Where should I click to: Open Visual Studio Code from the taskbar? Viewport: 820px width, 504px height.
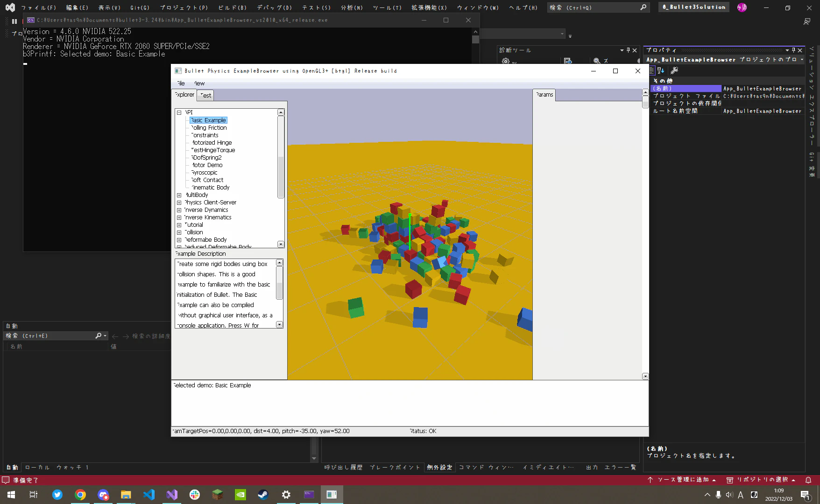point(149,495)
